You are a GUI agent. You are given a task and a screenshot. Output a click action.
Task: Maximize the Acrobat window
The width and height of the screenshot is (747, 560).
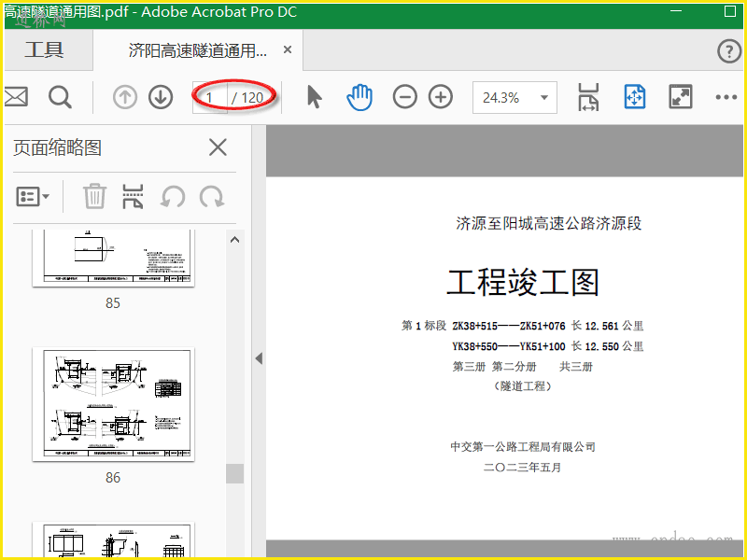tap(730, 11)
